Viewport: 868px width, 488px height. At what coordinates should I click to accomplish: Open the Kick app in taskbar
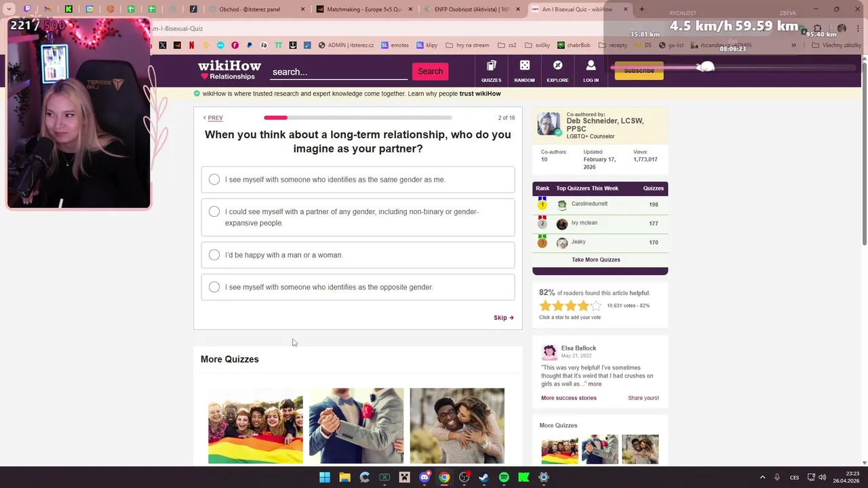pyautogui.click(x=524, y=477)
